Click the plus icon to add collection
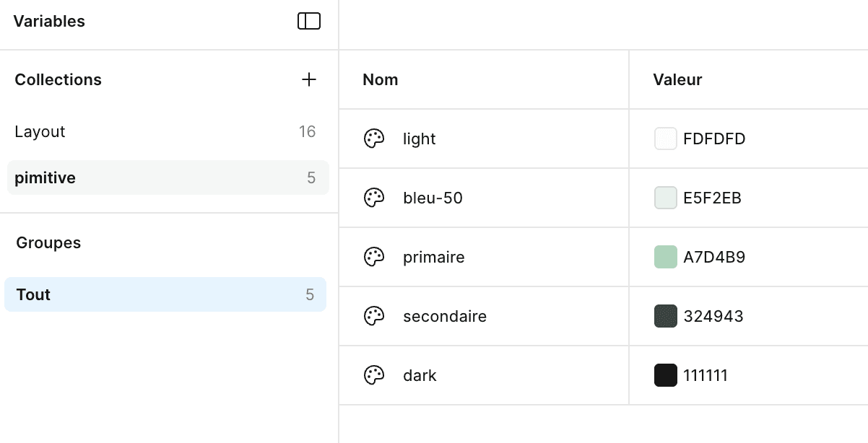Image resolution: width=868 pixels, height=443 pixels. pyautogui.click(x=309, y=79)
